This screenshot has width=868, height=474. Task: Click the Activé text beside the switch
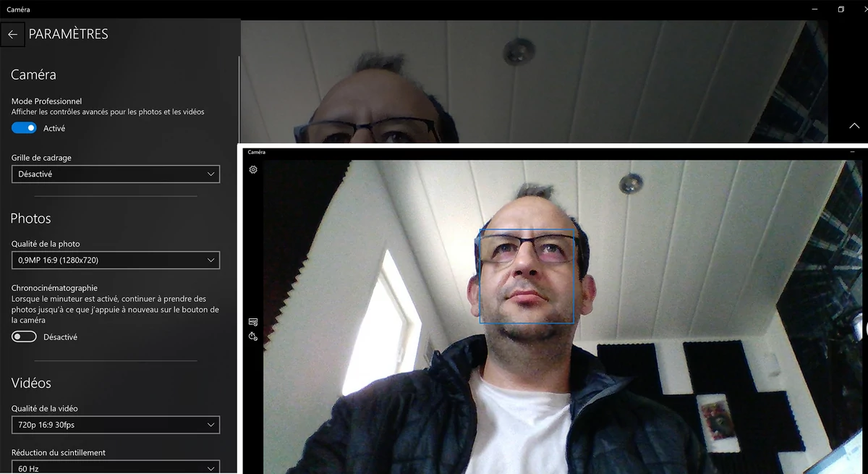[x=54, y=129]
